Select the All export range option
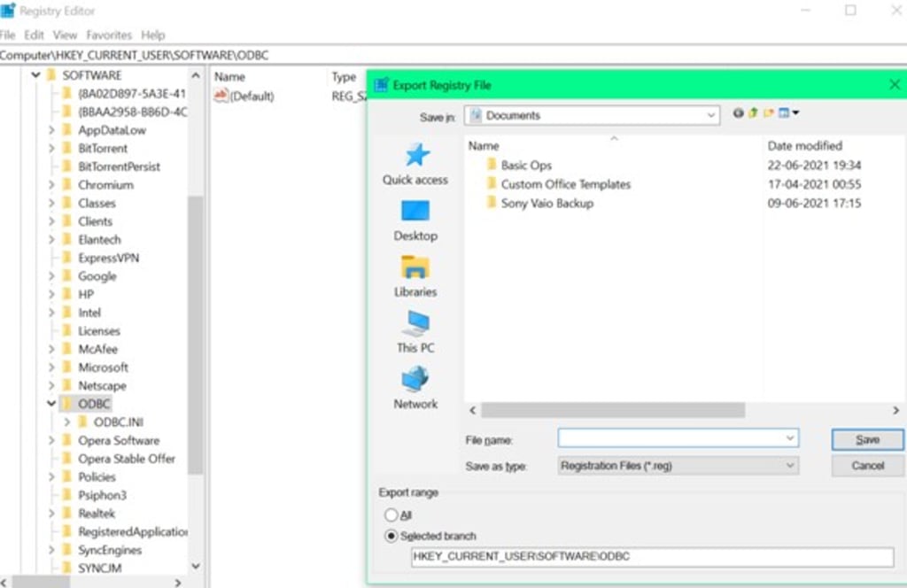This screenshot has width=907, height=588. click(391, 514)
